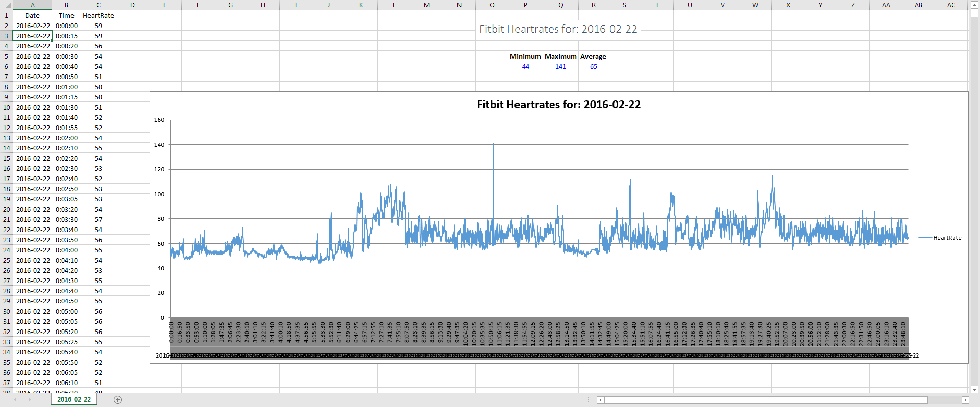Click the date cell in row 2
Image resolution: width=980 pixels, height=407 pixels.
(x=32, y=26)
